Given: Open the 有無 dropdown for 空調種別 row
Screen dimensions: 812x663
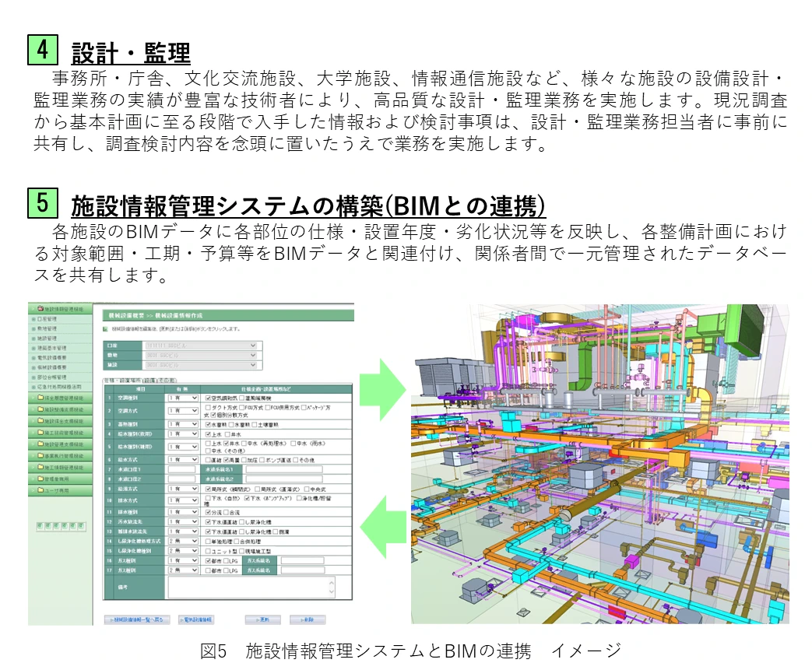Looking at the screenshot, I should [183, 397].
